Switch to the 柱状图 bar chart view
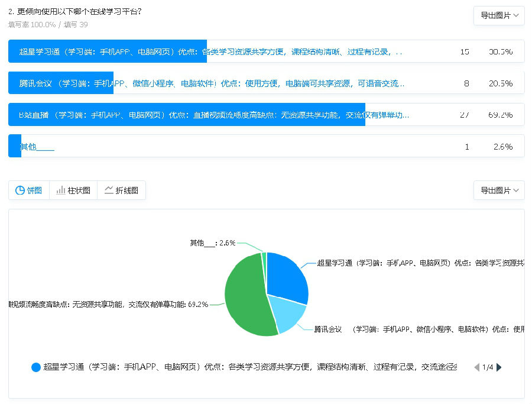The image size is (532, 404). click(x=73, y=190)
